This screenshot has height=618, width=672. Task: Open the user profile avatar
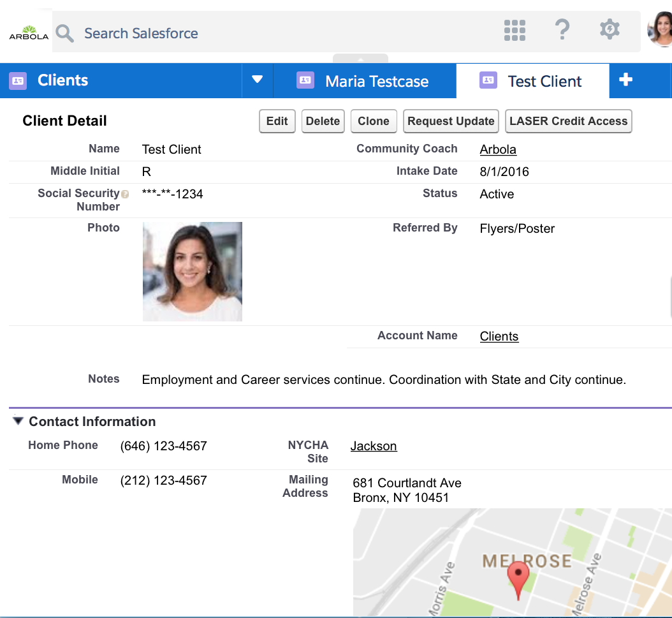coord(660,29)
